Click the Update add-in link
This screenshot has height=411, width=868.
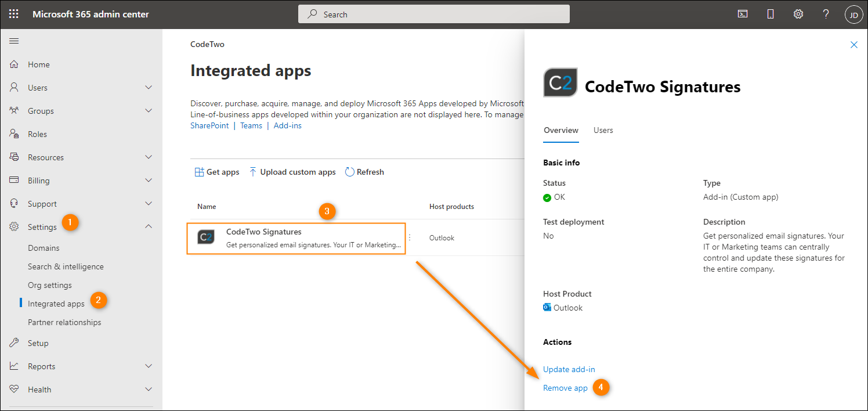click(569, 369)
